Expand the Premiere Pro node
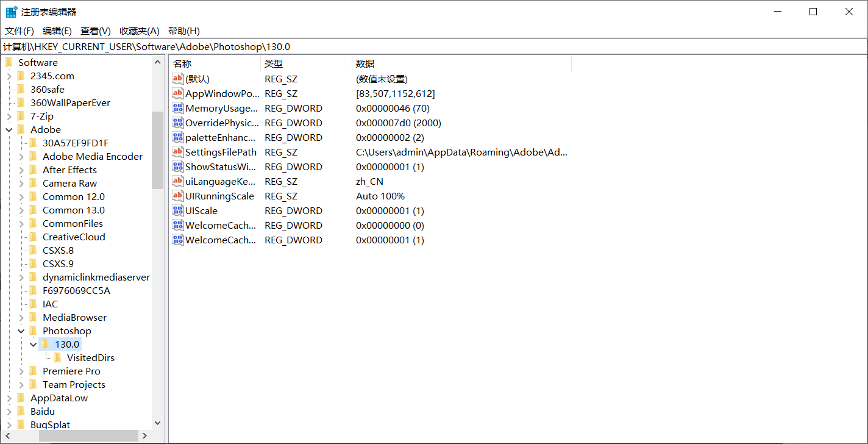Image resolution: width=868 pixels, height=444 pixels. (21, 371)
